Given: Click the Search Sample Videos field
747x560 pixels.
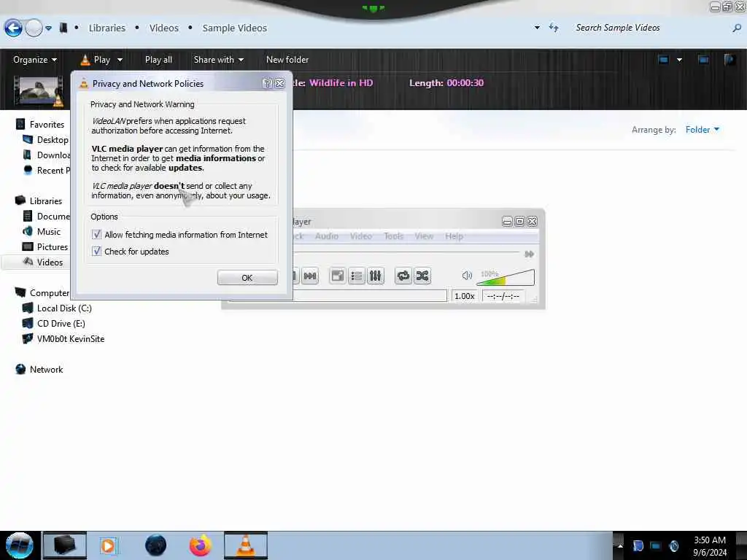Looking at the screenshot, I should point(650,28).
